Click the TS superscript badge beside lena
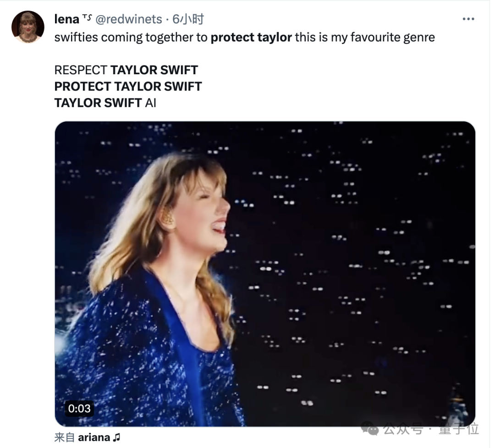This screenshot has height=448, width=495. [87, 17]
